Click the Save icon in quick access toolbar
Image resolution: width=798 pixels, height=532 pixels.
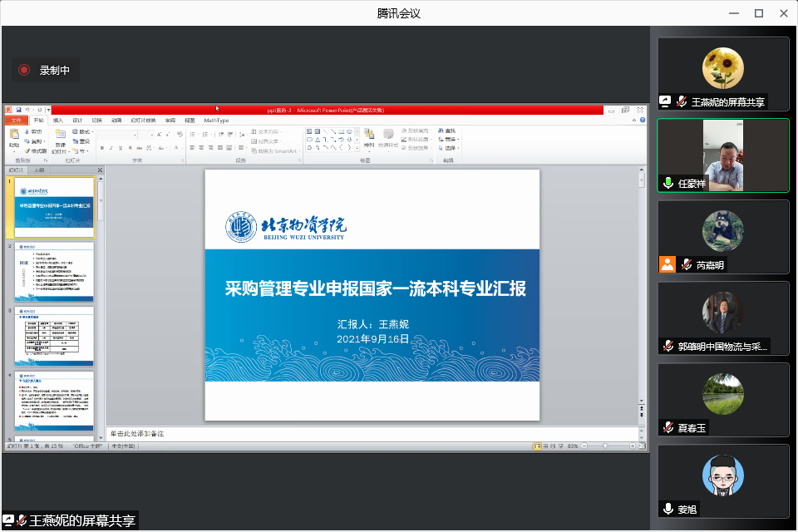(x=17, y=110)
